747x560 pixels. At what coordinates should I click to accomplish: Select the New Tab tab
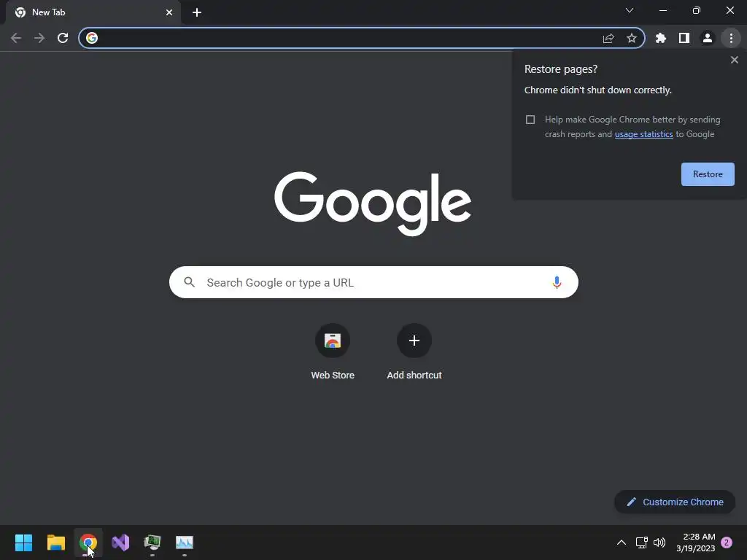[x=93, y=12]
